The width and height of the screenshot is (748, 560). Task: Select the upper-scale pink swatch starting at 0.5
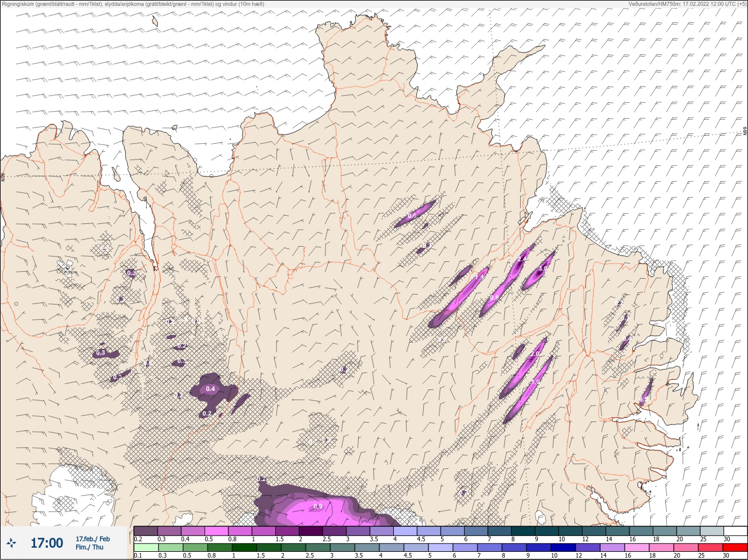(216, 531)
